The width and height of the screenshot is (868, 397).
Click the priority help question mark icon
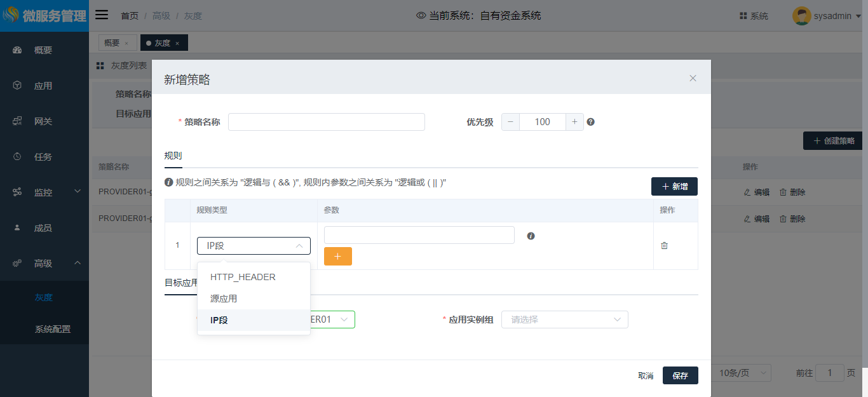[590, 122]
